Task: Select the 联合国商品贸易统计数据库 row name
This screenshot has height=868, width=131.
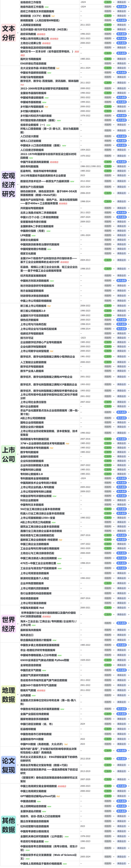Action: 36,640
